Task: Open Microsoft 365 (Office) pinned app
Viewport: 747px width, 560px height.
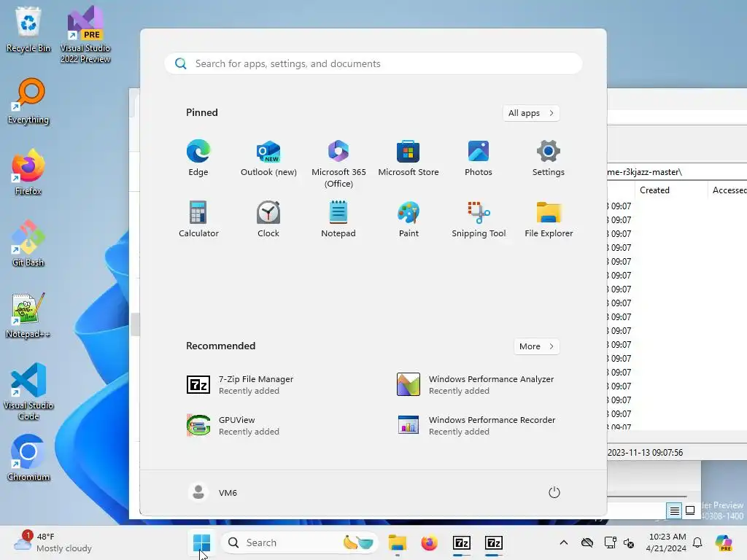Action: (338, 164)
